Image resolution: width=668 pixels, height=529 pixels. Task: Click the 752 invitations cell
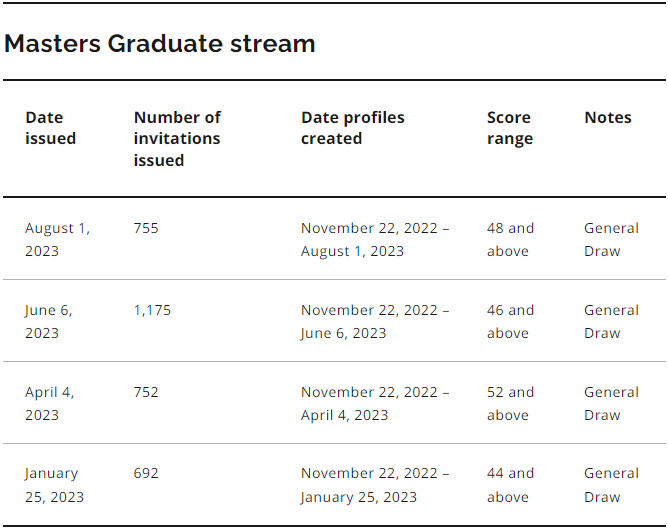pos(146,392)
